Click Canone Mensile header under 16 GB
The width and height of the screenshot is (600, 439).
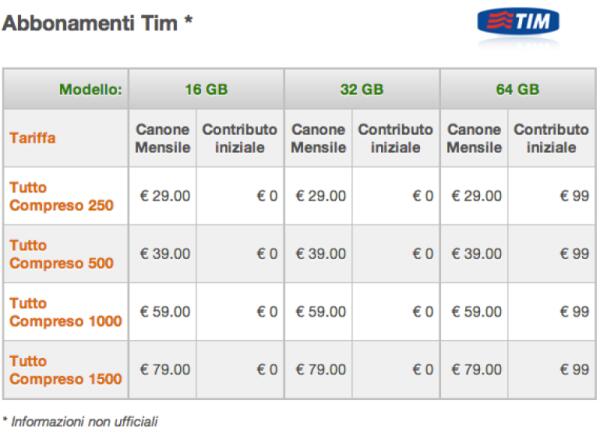163,141
